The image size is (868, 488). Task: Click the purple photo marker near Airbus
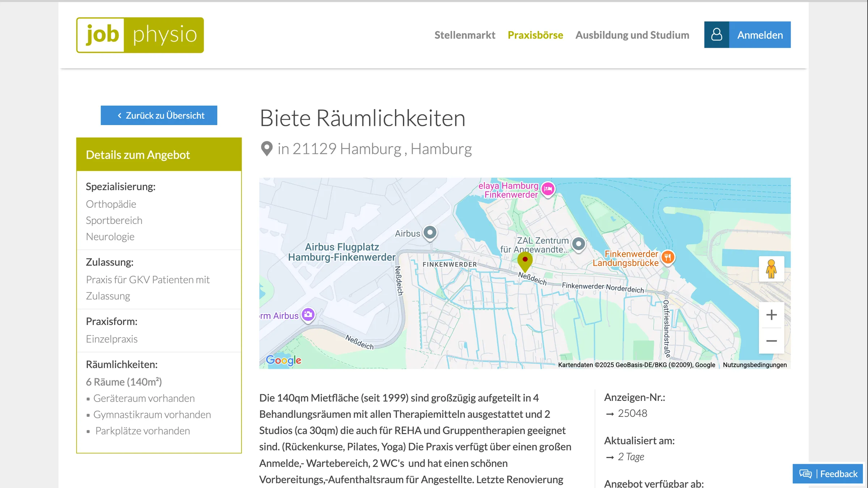tap(308, 314)
